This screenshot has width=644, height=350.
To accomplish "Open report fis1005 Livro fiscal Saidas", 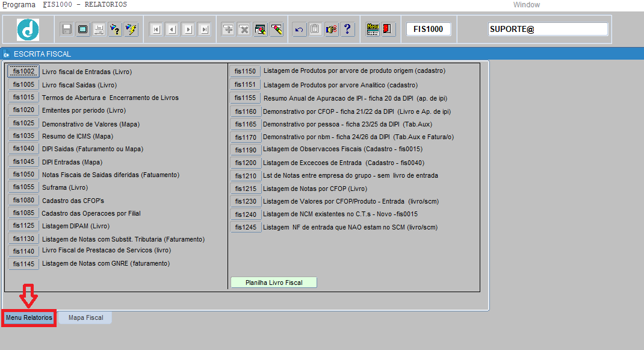I will (x=23, y=85).
